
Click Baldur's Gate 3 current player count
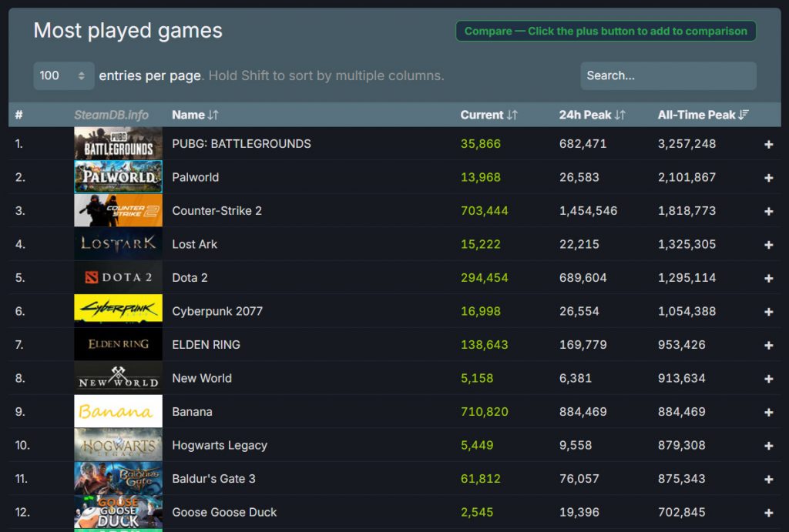click(x=481, y=478)
